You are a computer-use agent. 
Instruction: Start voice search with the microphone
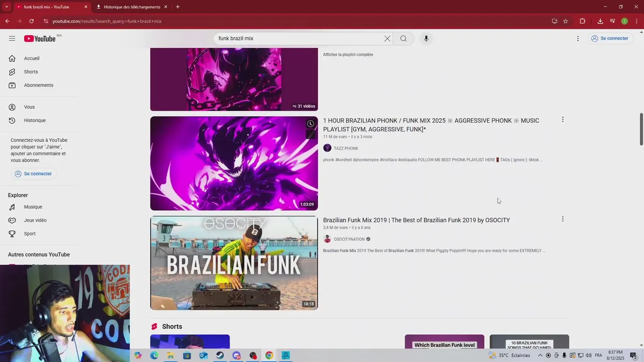(426, 39)
